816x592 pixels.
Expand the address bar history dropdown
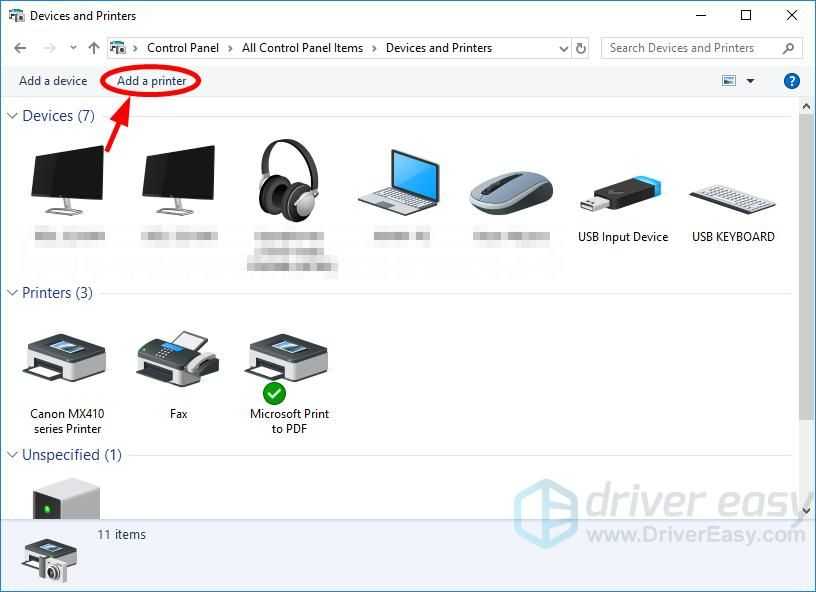pyautogui.click(x=563, y=48)
